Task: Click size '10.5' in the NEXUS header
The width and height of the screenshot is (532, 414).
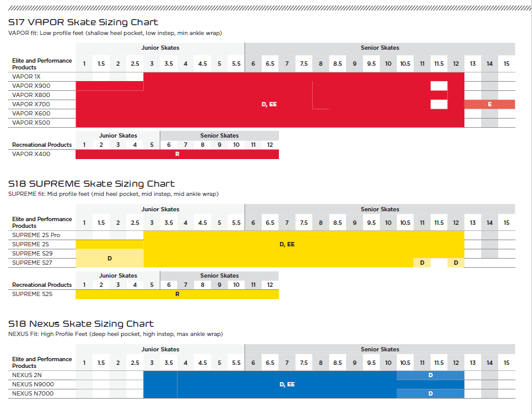Action: 405,363
